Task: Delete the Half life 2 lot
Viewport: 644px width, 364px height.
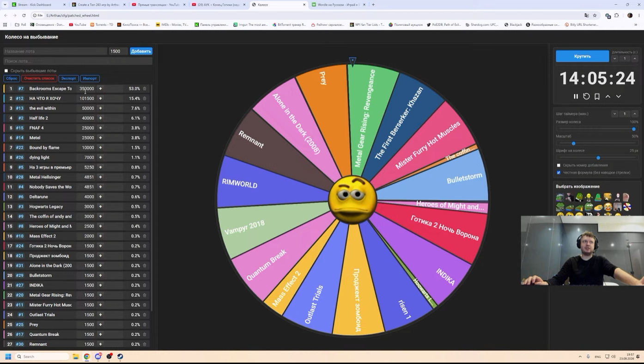Action: (145, 118)
